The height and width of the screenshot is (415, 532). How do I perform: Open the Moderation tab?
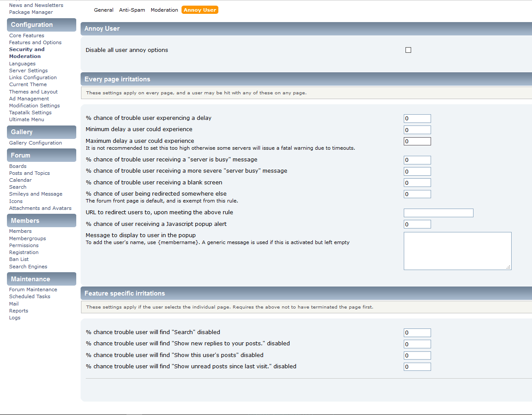(164, 10)
